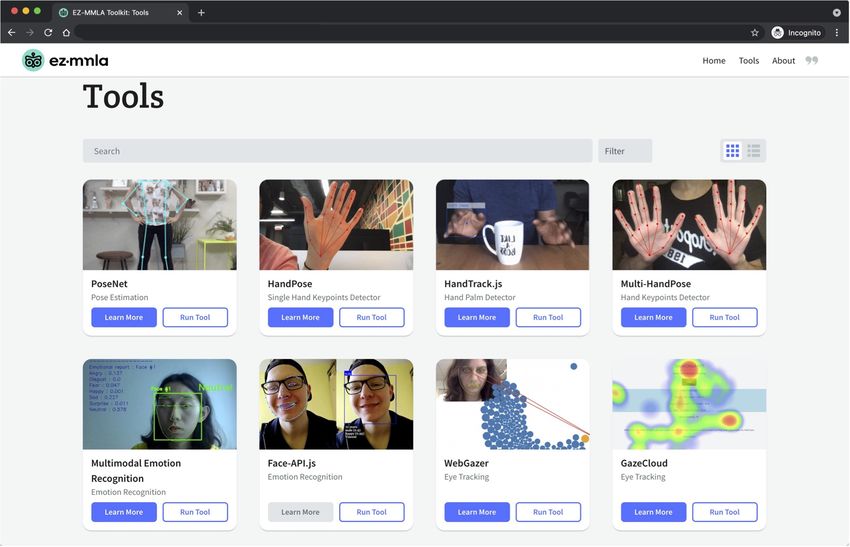Screen dimensions: 850x547
Task: Open the About nav item
Action: (783, 61)
